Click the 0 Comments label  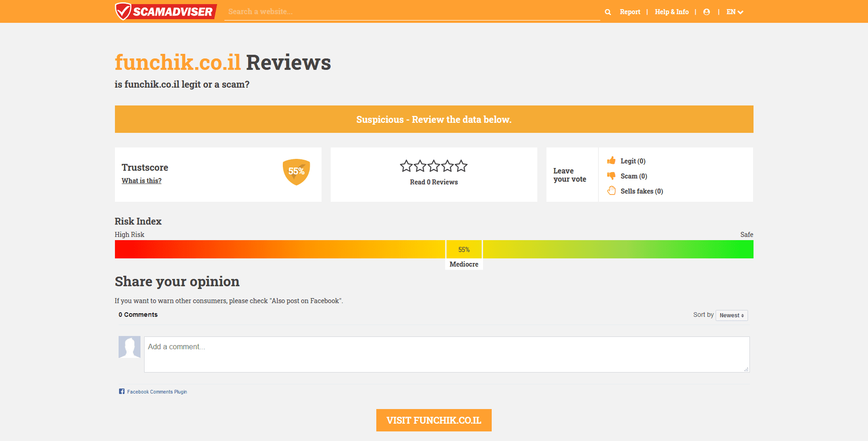pos(138,315)
